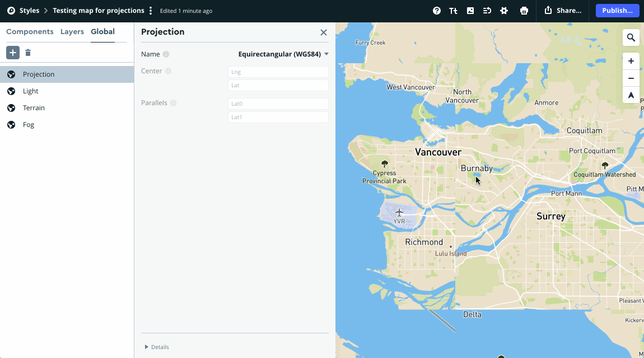Switch to the Layers tab
644x358 pixels.
point(72,32)
